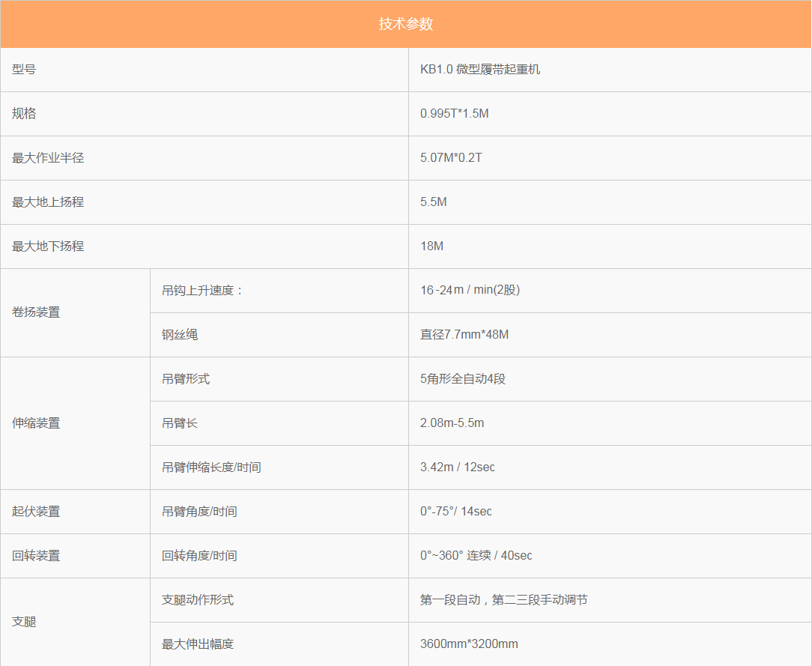Viewport: 812px width, 666px height.
Task: Click the 直径7.7mm*48M wire rope value
Action: 464,335
